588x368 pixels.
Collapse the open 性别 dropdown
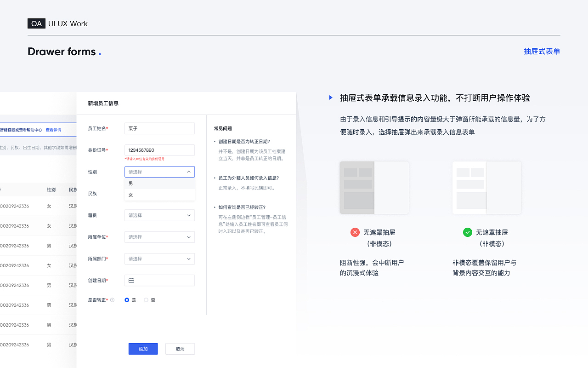click(188, 172)
